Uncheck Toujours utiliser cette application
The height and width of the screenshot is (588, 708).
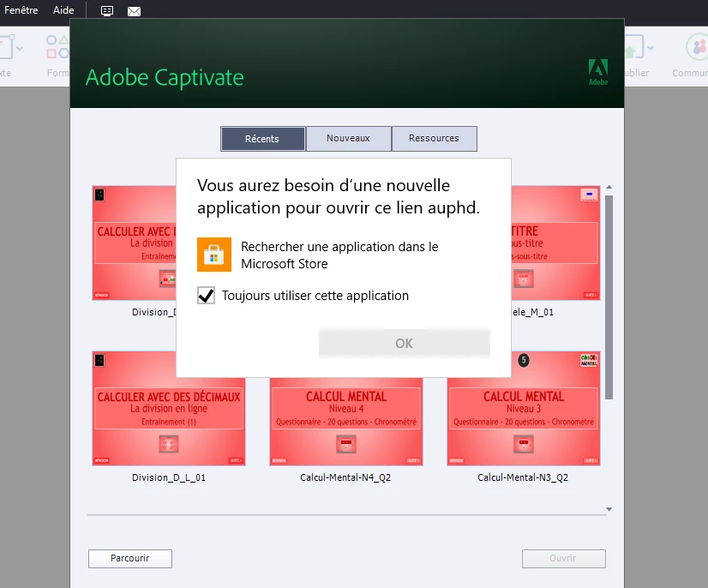point(206,296)
